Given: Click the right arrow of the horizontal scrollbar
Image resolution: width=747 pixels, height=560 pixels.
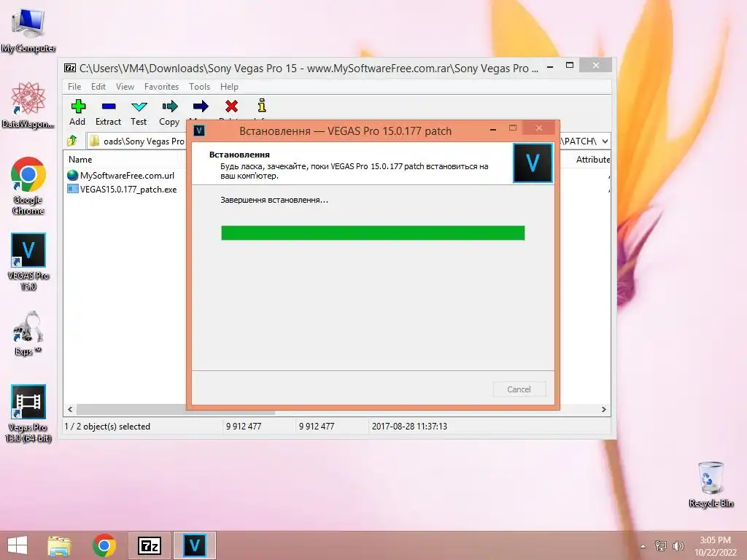Looking at the screenshot, I should [604, 410].
